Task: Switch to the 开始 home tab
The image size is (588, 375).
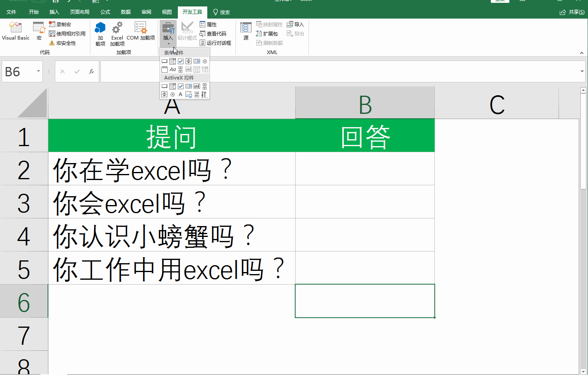Action: coord(34,12)
